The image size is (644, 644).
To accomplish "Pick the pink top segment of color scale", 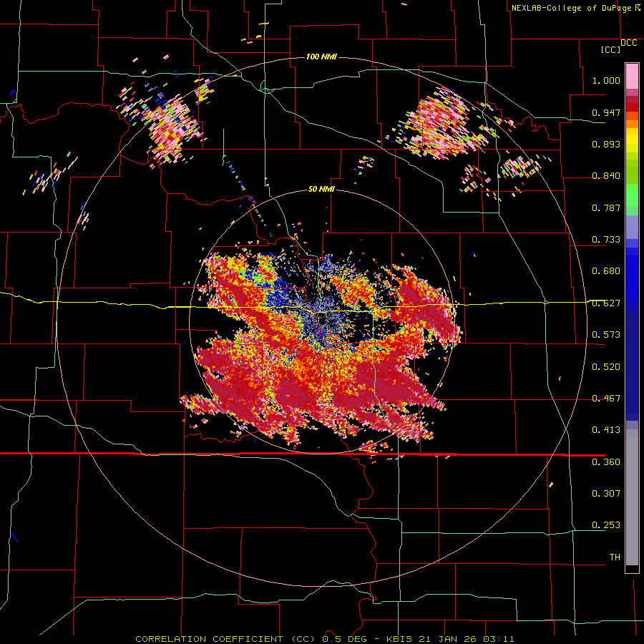I will pos(632,76).
